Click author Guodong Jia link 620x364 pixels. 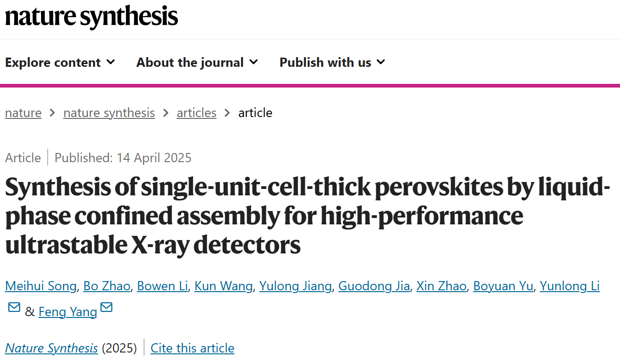[x=374, y=286]
